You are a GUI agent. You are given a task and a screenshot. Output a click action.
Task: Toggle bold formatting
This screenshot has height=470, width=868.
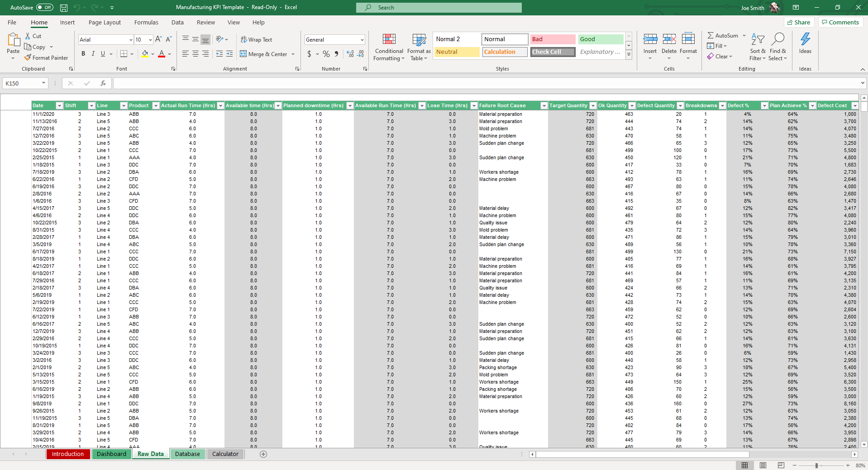(83, 53)
